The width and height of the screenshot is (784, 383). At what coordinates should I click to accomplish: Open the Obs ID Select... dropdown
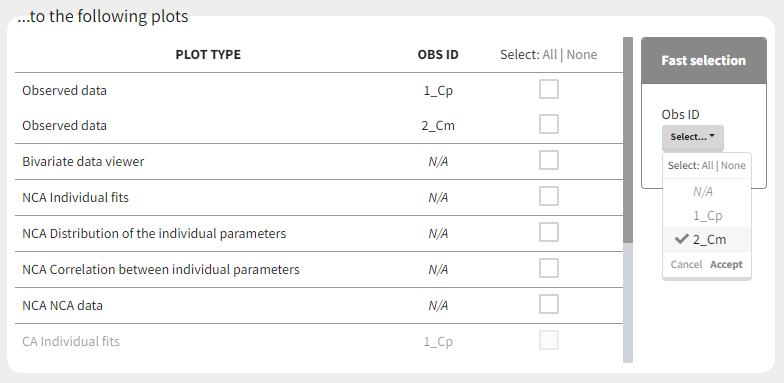click(692, 137)
